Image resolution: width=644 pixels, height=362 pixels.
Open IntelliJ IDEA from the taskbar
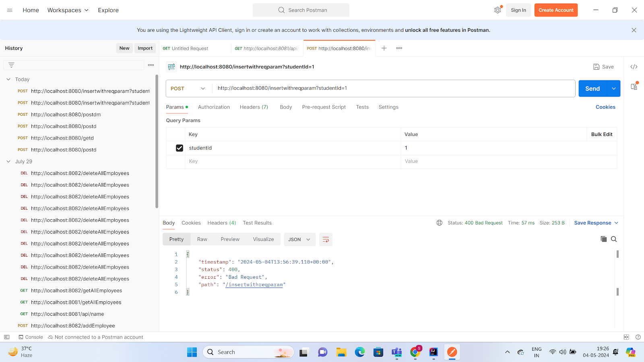click(433, 352)
